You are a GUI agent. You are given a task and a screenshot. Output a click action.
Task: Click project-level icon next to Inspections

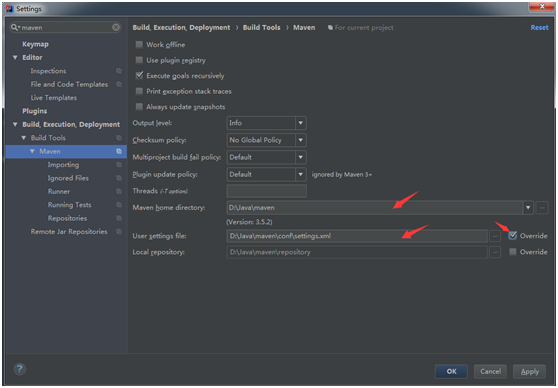pyautogui.click(x=119, y=71)
